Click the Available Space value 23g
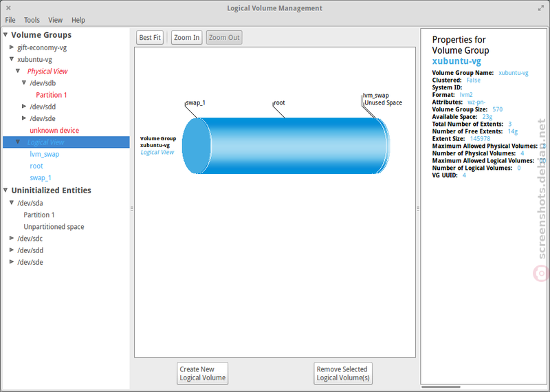 pyautogui.click(x=487, y=117)
